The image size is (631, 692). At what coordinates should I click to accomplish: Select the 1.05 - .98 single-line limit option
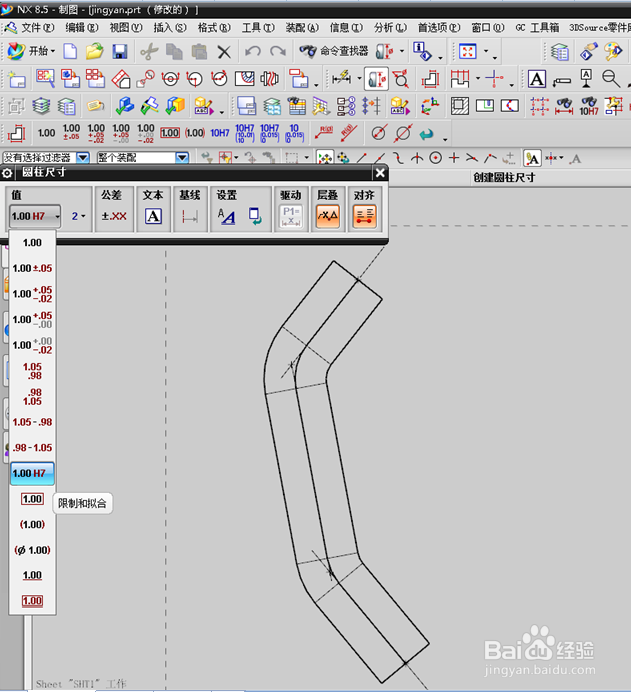click(x=32, y=422)
